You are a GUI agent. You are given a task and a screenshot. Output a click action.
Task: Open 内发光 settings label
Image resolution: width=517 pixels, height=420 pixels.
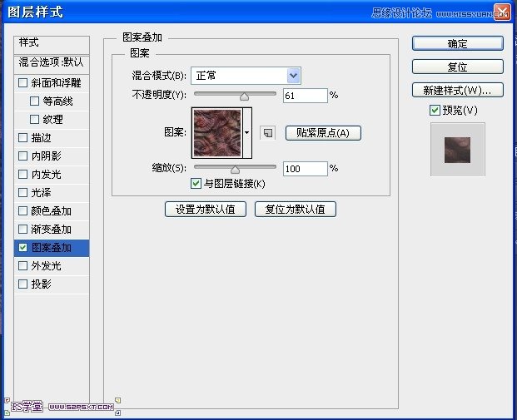pos(46,175)
